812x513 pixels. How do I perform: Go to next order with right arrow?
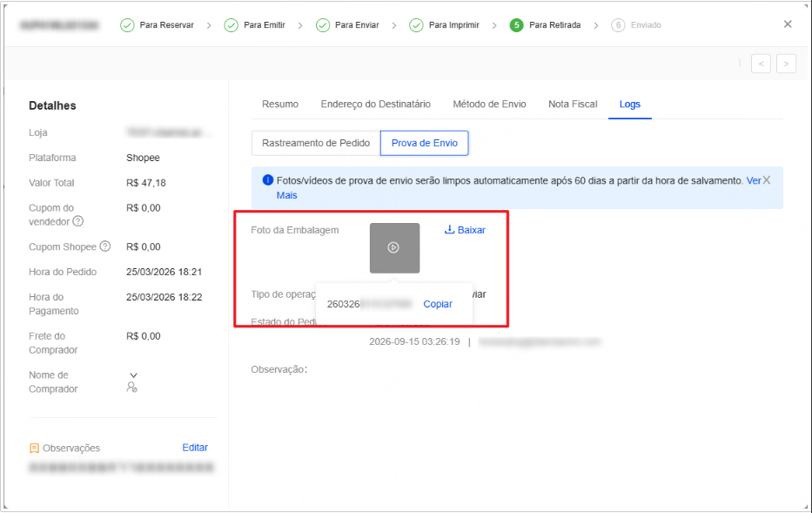point(786,64)
